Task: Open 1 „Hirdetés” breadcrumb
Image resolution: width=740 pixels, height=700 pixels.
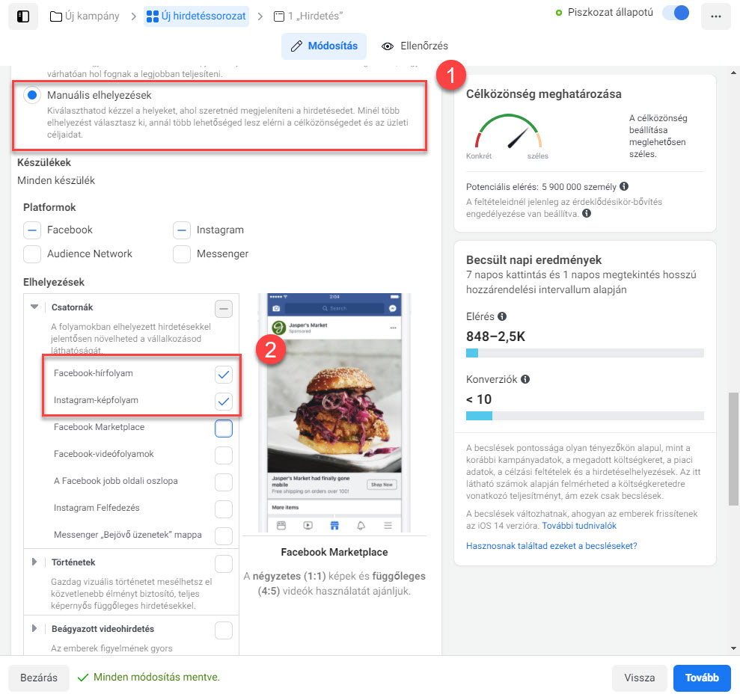Action: [308, 16]
